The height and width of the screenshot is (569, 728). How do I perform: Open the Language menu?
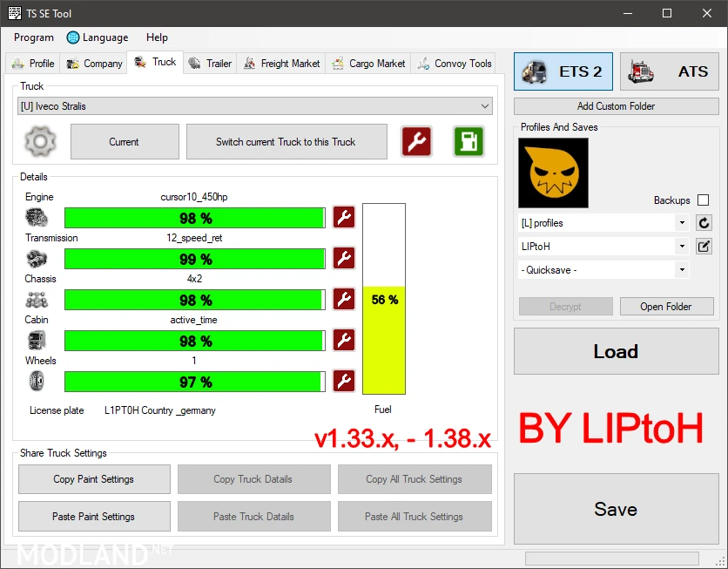(x=98, y=37)
